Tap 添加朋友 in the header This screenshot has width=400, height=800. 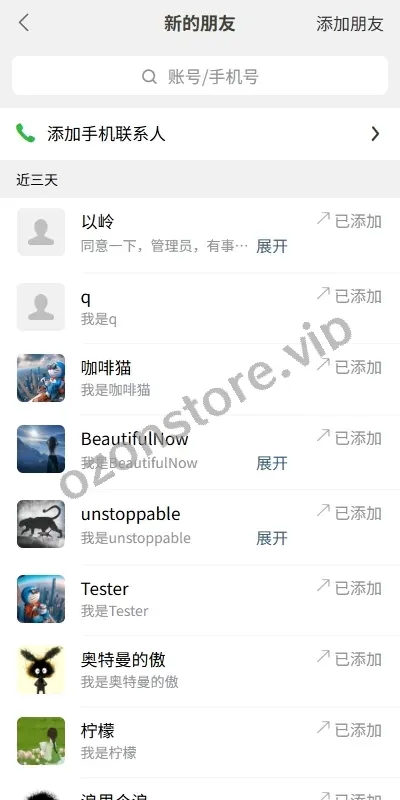point(349,24)
